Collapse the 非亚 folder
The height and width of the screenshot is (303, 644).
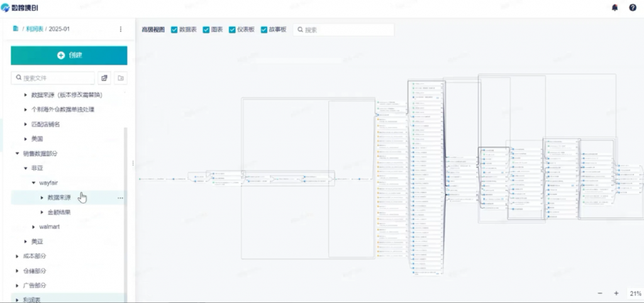pyautogui.click(x=25, y=168)
